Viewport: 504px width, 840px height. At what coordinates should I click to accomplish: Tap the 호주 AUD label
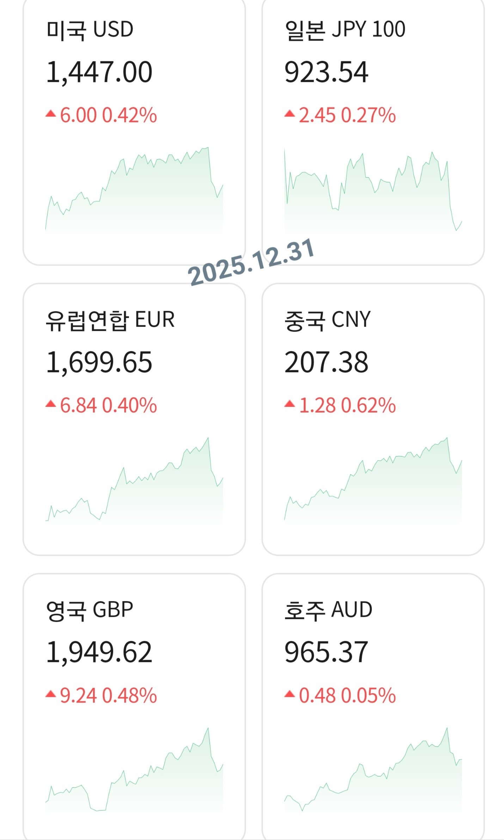tap(328, 610)
